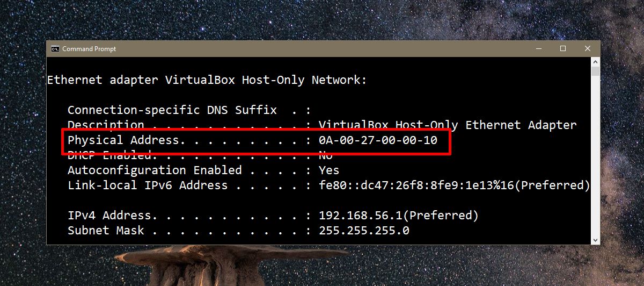Click the Subnet Mask label
The width and height of the screenshot is (644, 286).
click(106, 231)
